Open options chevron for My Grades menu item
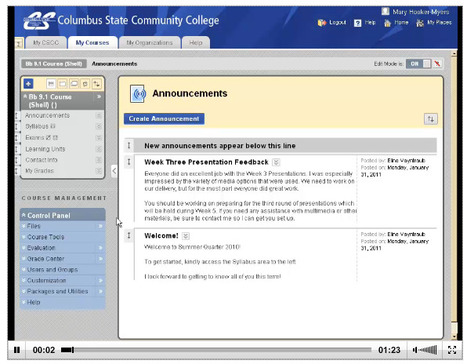The image size is (467, 364). (99, 171)
